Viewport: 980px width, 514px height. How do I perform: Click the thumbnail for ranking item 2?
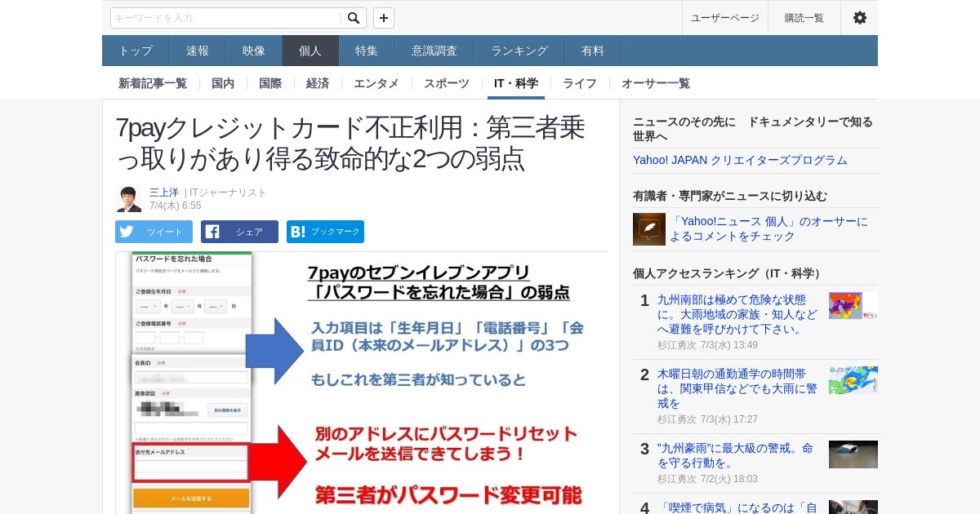click(x=853, y=380)
